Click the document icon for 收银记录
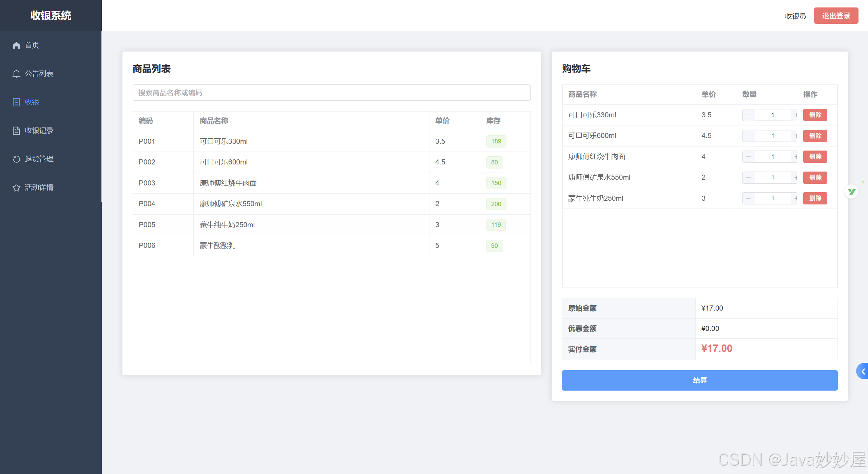Image resolution: width=868 pixels, height=474 pixels. coord(16,131)
